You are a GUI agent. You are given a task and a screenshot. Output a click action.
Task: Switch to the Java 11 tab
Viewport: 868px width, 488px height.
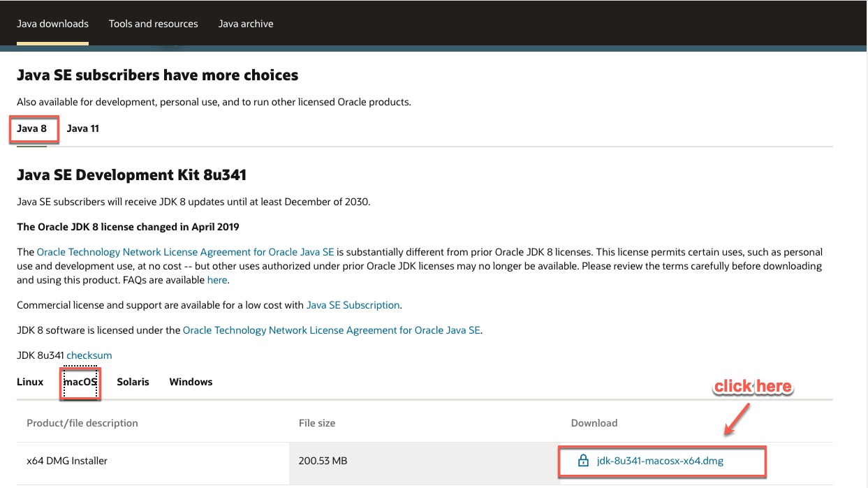tap(82, 128)
